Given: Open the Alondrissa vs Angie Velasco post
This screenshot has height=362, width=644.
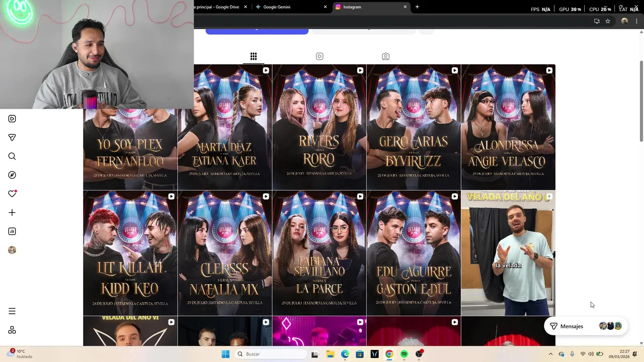Looking at the screenshot, I should tap(508, 127).
